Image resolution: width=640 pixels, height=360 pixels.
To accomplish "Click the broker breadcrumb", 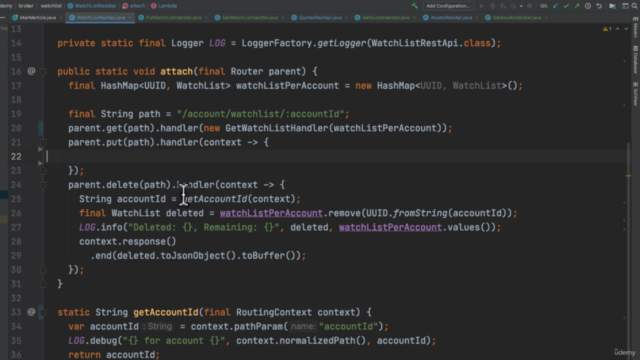I will coord(26,6).
